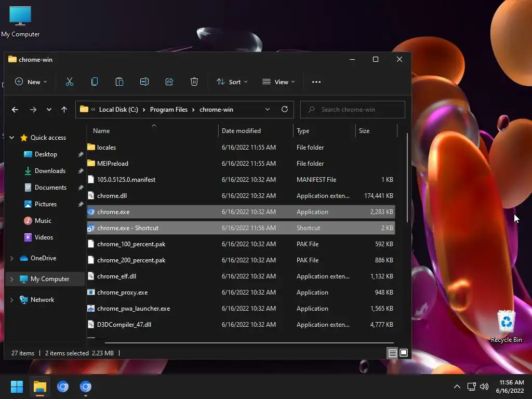
Task: Open the New item dropdown
Action: pyautogui.click(x=31, y=82)
